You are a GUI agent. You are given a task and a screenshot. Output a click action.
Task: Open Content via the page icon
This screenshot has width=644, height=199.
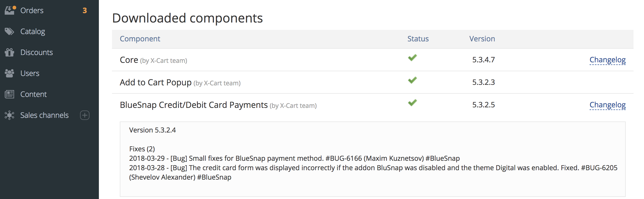click(x=10, y=94)
